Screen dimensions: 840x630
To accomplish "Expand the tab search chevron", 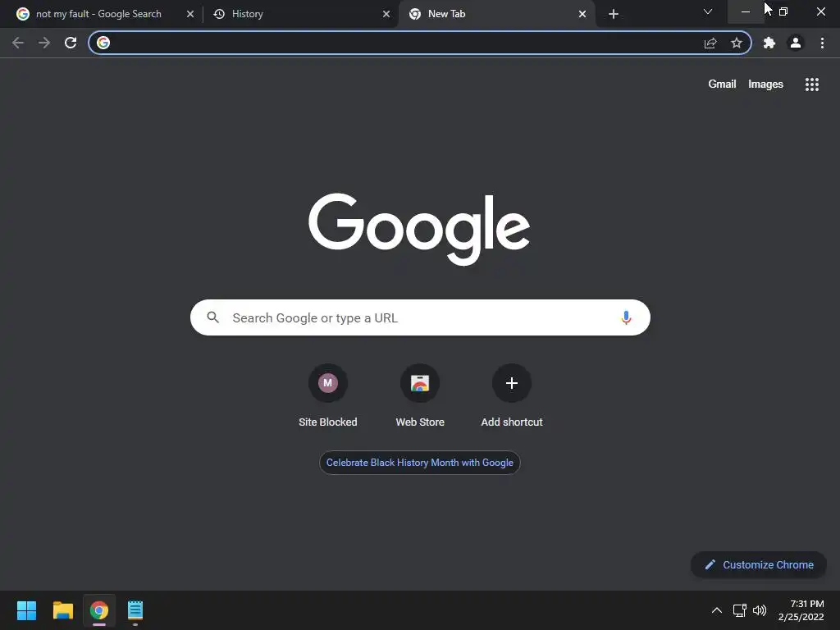I will [708, 11].
